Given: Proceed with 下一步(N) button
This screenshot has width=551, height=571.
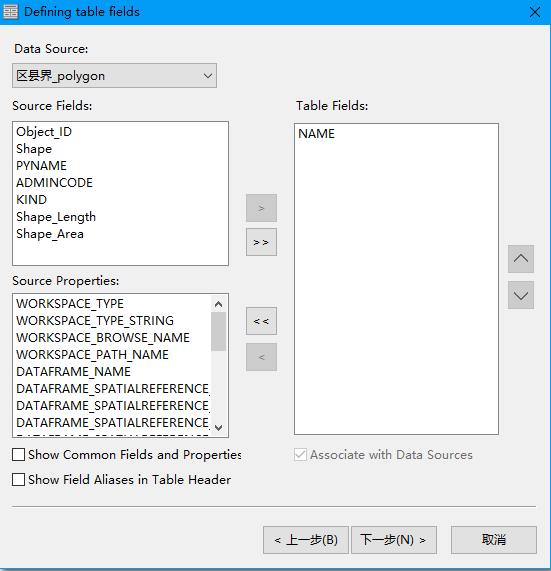Looking at the screenshot, I should tap(394, 540).
